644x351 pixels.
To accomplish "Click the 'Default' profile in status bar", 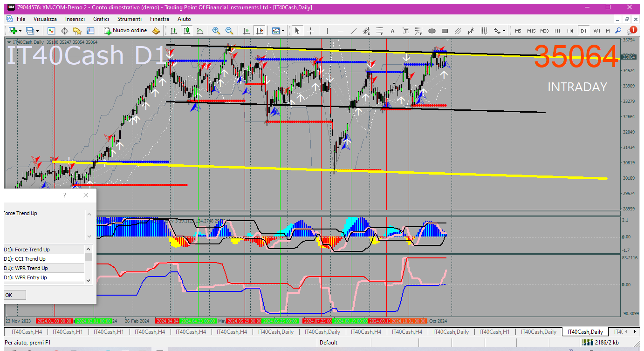I will [x=328, y=343].
